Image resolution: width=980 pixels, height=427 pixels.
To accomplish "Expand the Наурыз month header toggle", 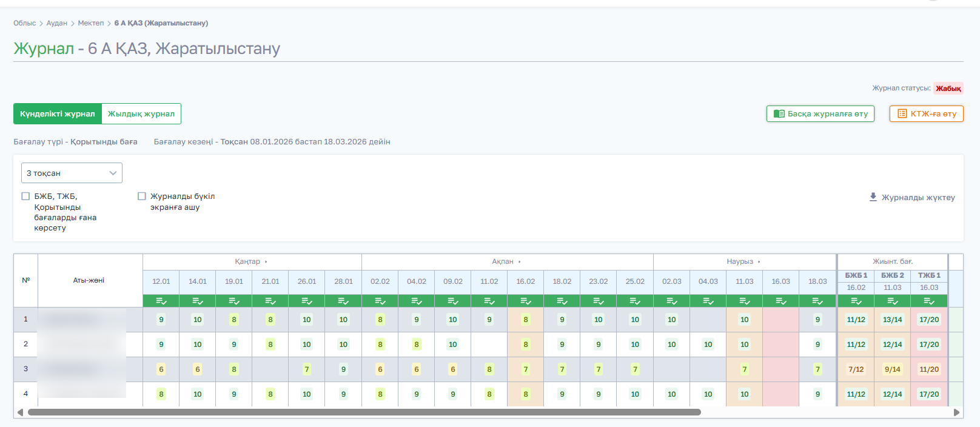I will (759, 261).
